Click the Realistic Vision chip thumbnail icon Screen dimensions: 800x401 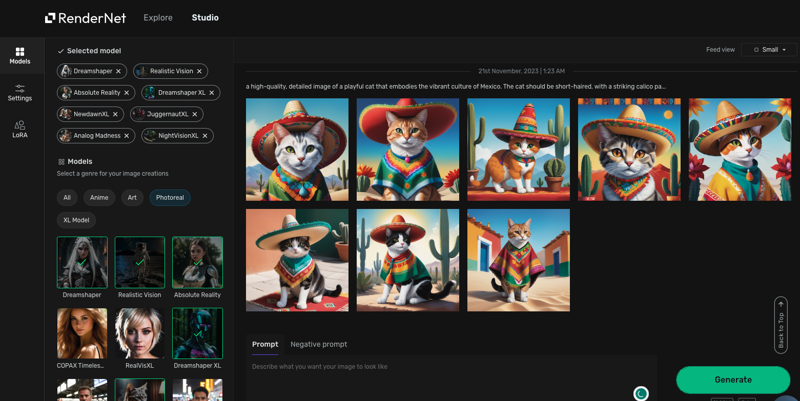[x=141, y=71]
